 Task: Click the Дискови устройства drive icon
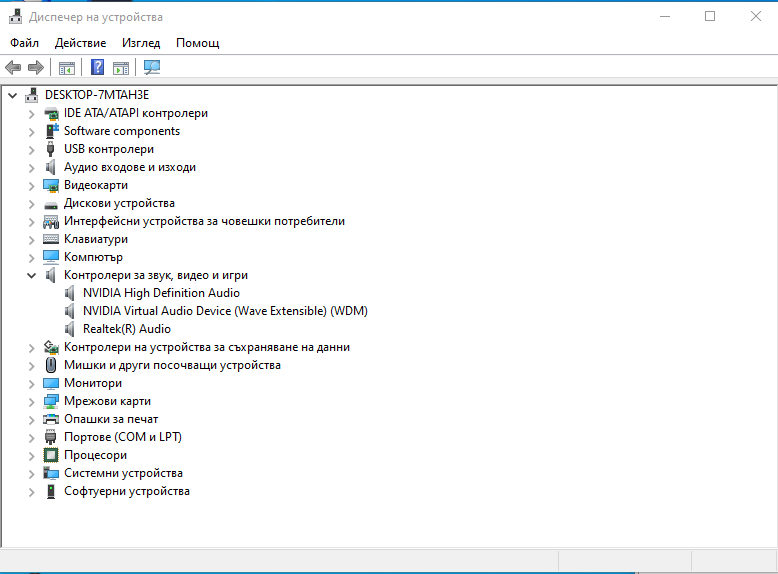51,204
